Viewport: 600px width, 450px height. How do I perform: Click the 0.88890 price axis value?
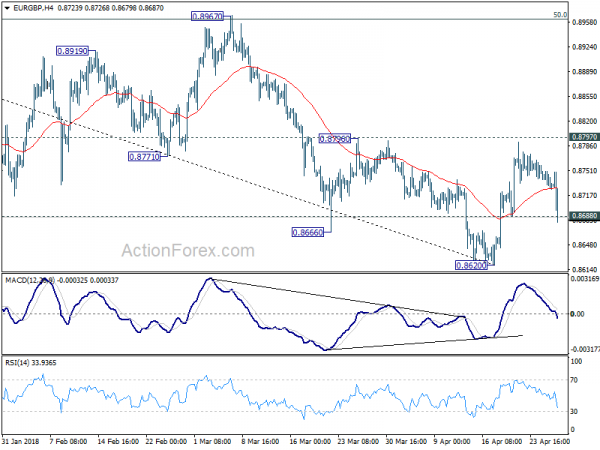584,72
